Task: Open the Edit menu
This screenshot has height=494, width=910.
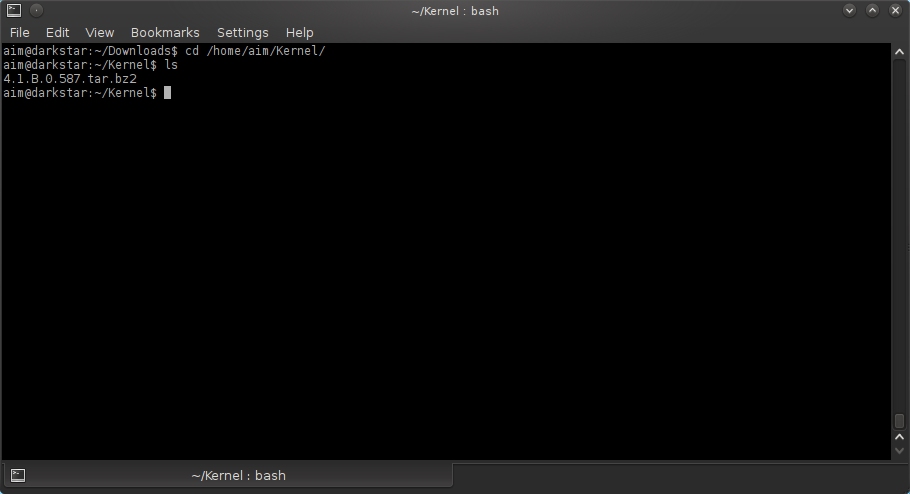Action: coord(57,32)
